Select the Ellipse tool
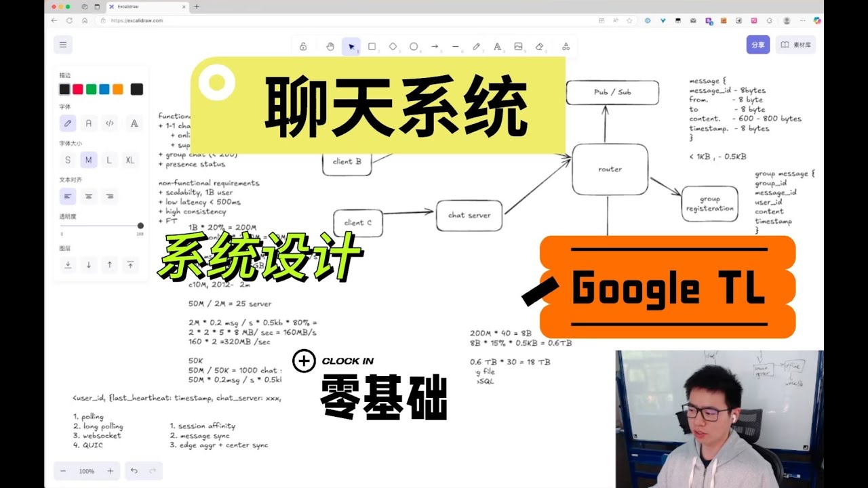Image resolution: width=868 pixels, height=488 pixels. click(x=414, y=47)
